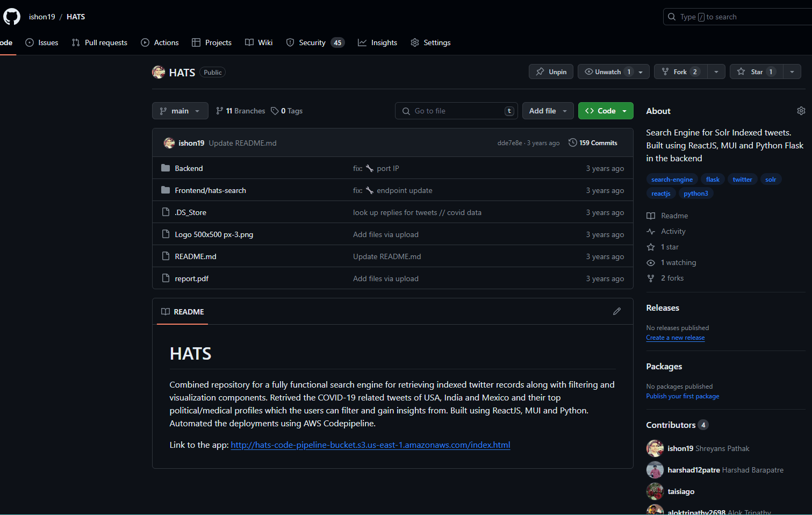
Task: Select the README tab header
Action: pyautogui.click(x=183, y=312)
